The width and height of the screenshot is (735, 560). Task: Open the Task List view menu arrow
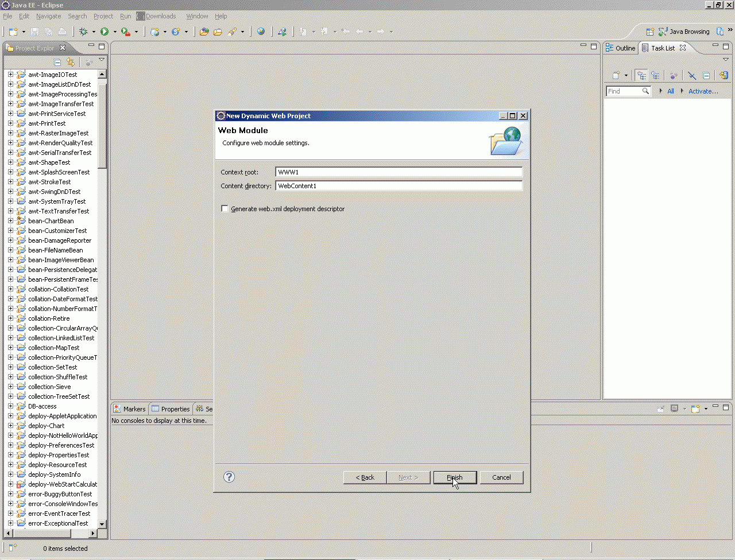coord(726,60)
